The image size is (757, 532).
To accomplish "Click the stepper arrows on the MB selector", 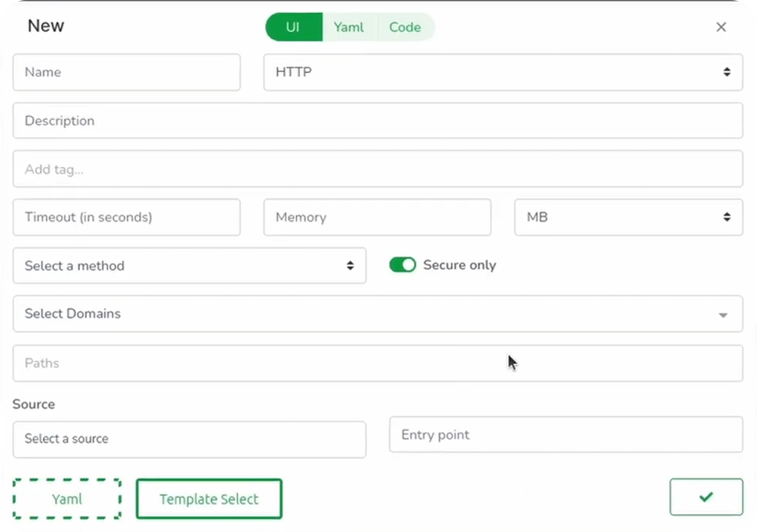I will pos(727,217).
